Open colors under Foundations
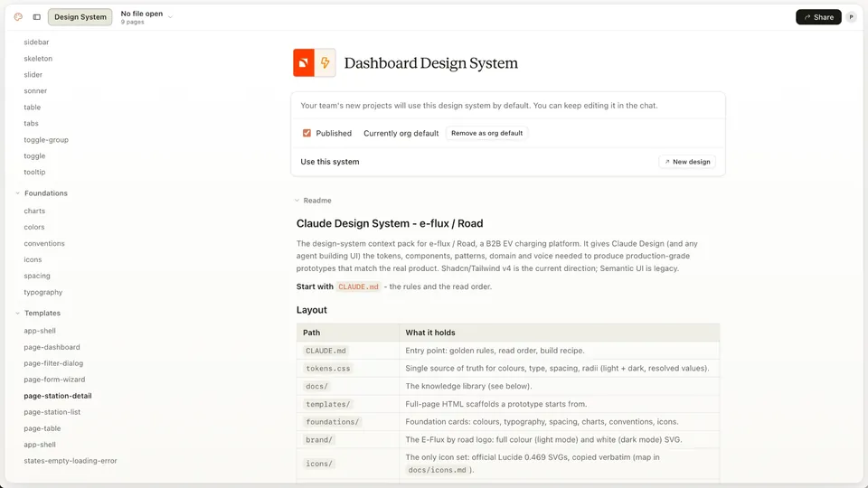The image size is (868, 488). pyautogui.click(x=34, y=227)
